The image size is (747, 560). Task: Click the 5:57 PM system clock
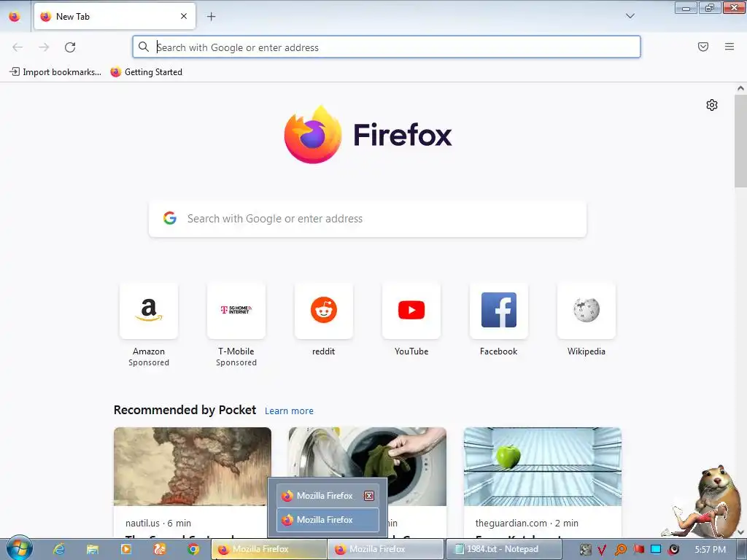pos(710,550)
